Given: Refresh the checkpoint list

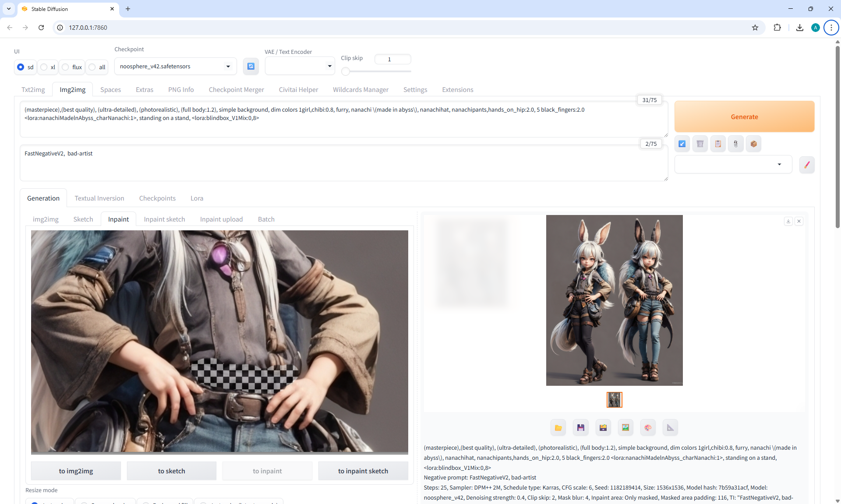Looking at the screenshot, I should point(251,66).
